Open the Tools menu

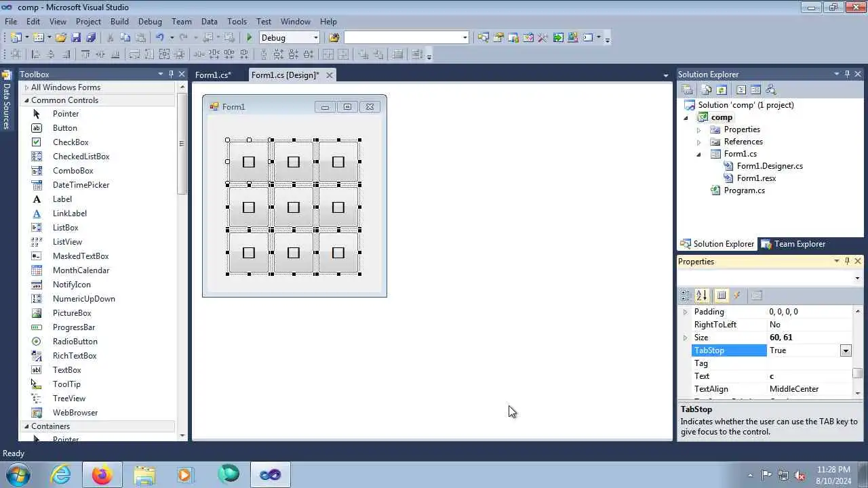237,22
